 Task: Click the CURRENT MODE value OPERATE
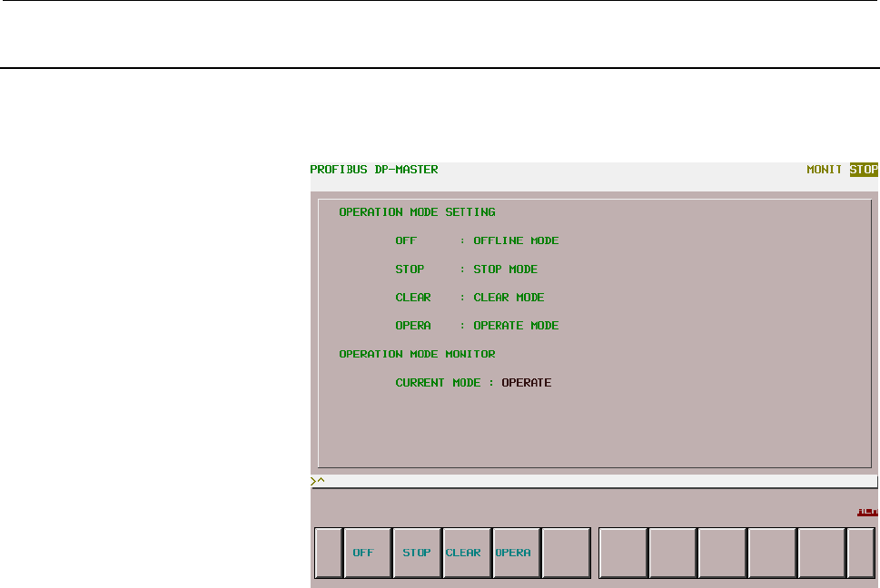[527, 383]
